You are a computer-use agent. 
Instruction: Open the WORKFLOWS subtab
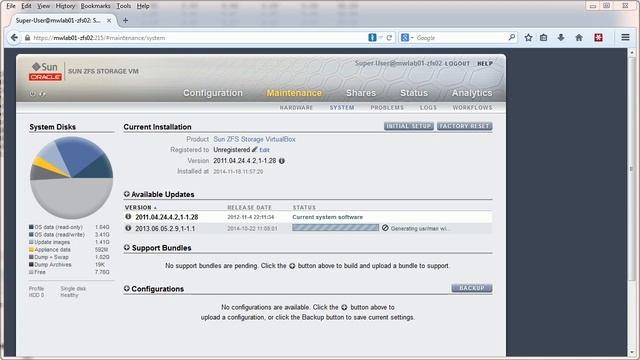point(472,108)
